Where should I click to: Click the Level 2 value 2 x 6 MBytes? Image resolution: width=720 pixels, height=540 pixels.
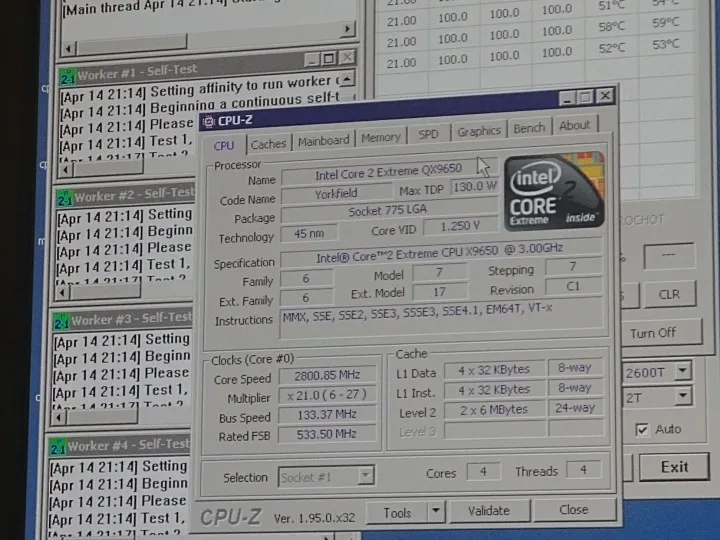point(494,410)
